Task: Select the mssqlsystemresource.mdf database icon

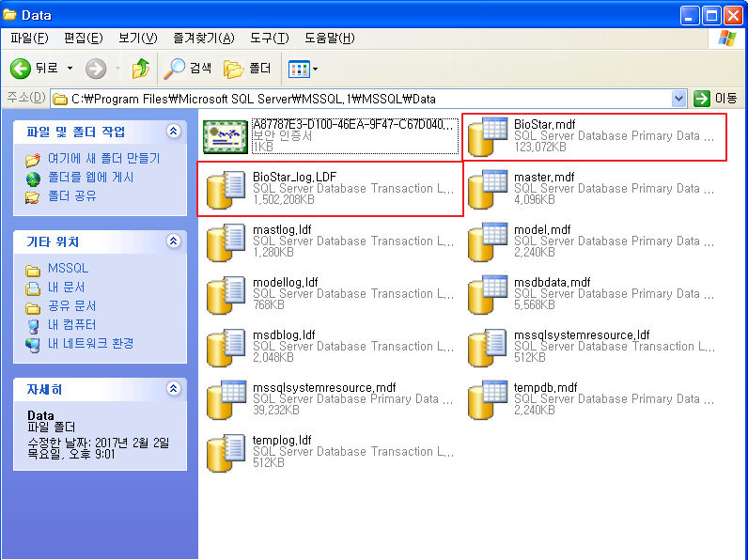Action: coord(226,399)
